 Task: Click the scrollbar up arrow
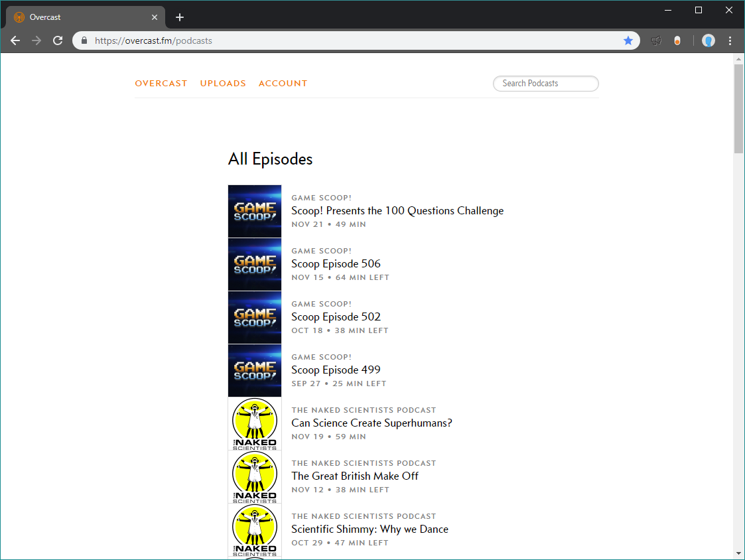coord(738,59)
